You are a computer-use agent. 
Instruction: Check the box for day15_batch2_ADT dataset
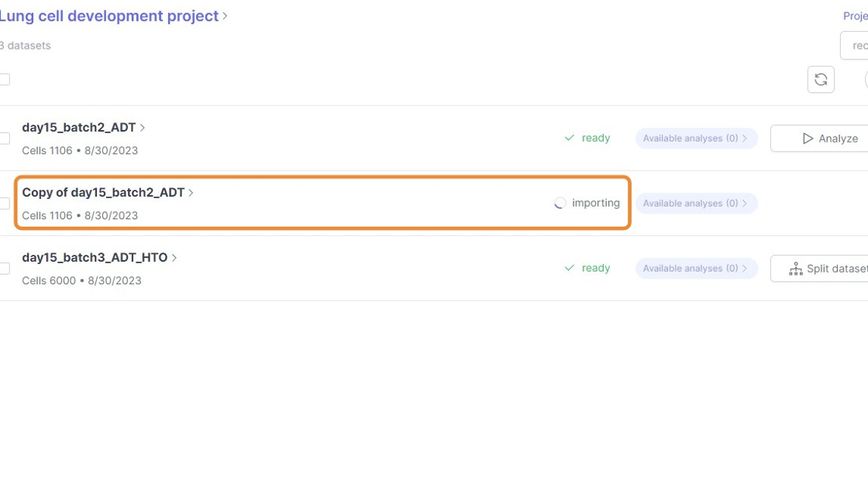(4, 139)
